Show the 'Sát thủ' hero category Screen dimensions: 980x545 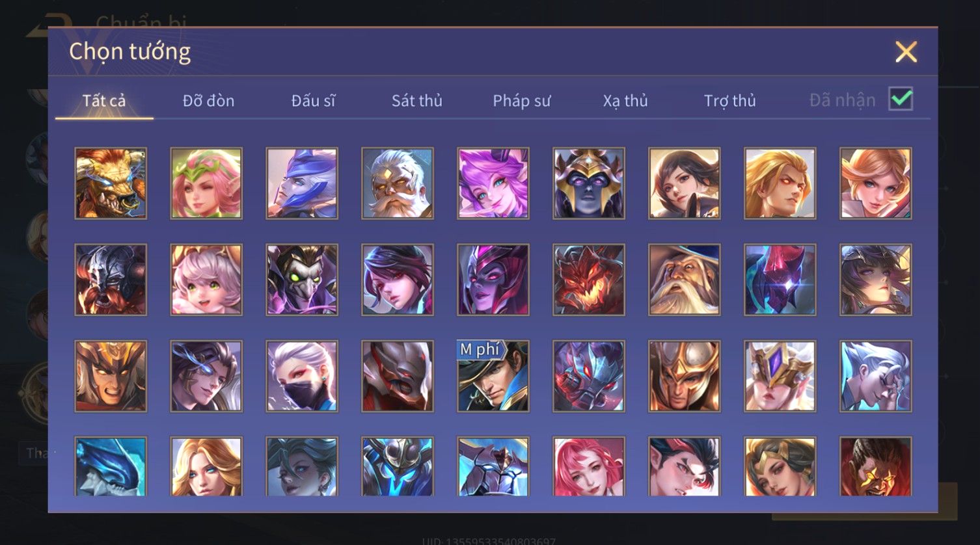pyautogui.click(x=417, y=101)
